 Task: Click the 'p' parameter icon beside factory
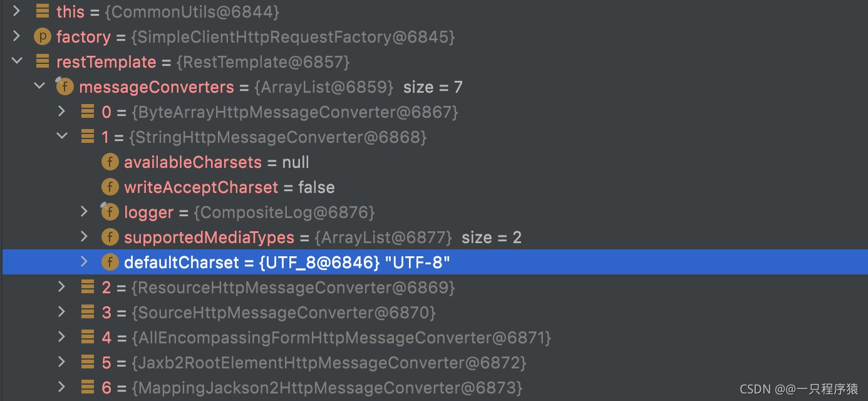[x=42, y=36]
